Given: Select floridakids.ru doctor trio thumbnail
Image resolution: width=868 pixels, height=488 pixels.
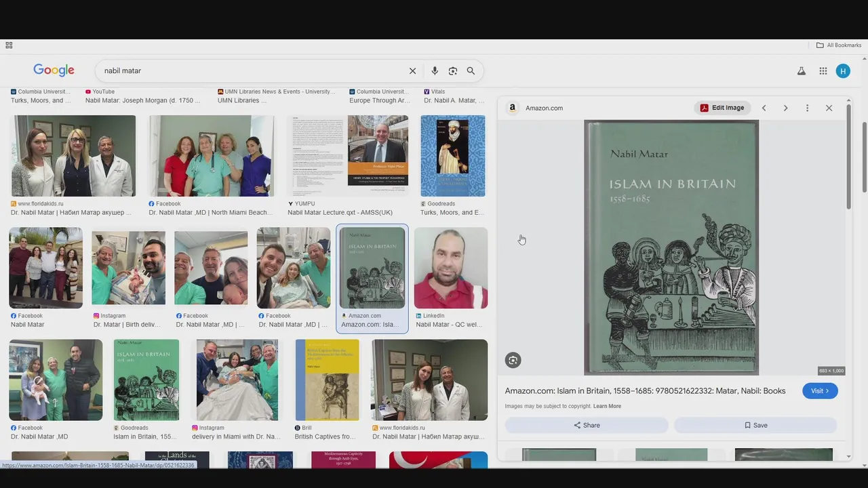Looking at the screenshot, I should (x=73, y=156).
